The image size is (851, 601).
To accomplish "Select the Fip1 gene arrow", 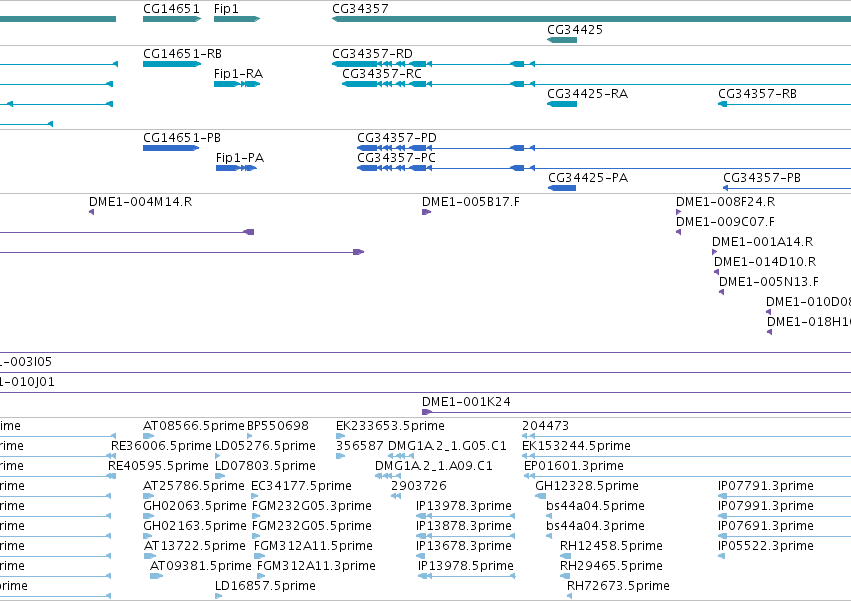I will tap(237, 19).
